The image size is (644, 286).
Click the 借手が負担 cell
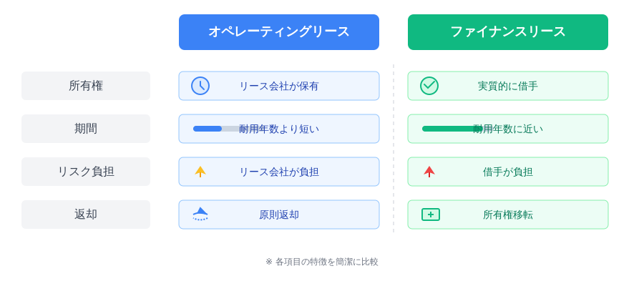coord(508,172)
